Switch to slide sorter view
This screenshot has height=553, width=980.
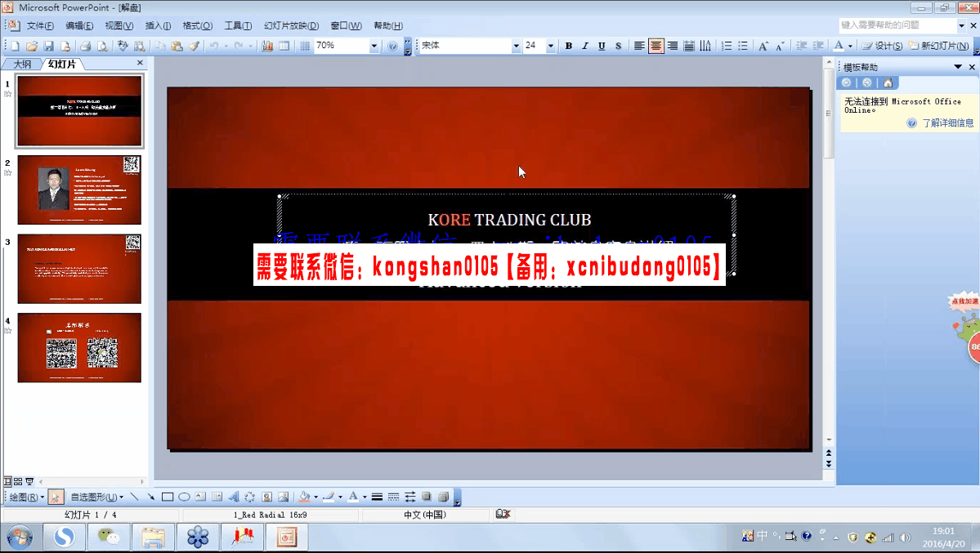(x=18, y=481)
